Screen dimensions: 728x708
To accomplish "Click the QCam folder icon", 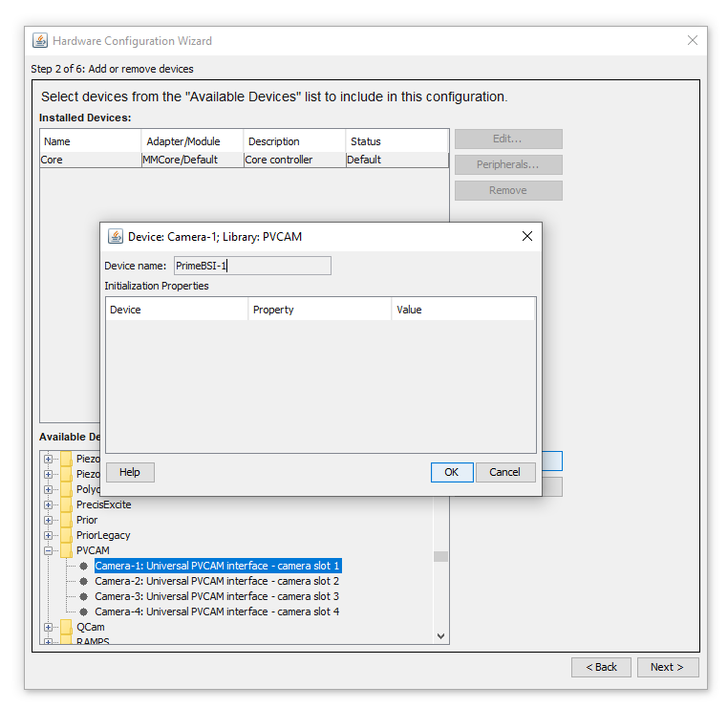I will (x=67, y=627).
